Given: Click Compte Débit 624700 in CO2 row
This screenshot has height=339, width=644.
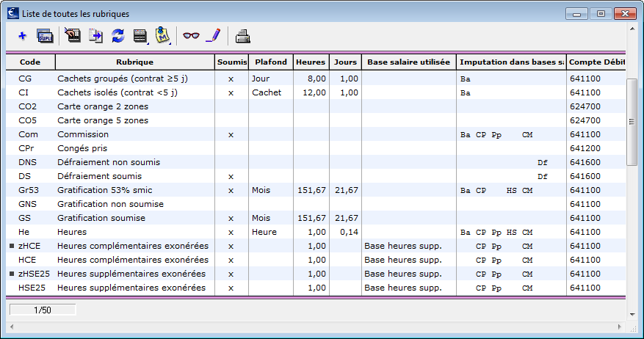Looking at the screenshot, I should pyautogui.click(x=585, y=106).
